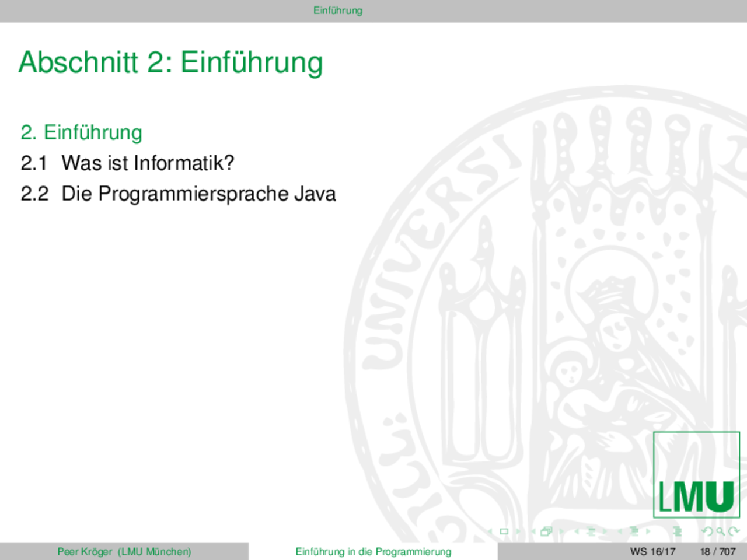Click the subsection navigation icon

(591, 531)
